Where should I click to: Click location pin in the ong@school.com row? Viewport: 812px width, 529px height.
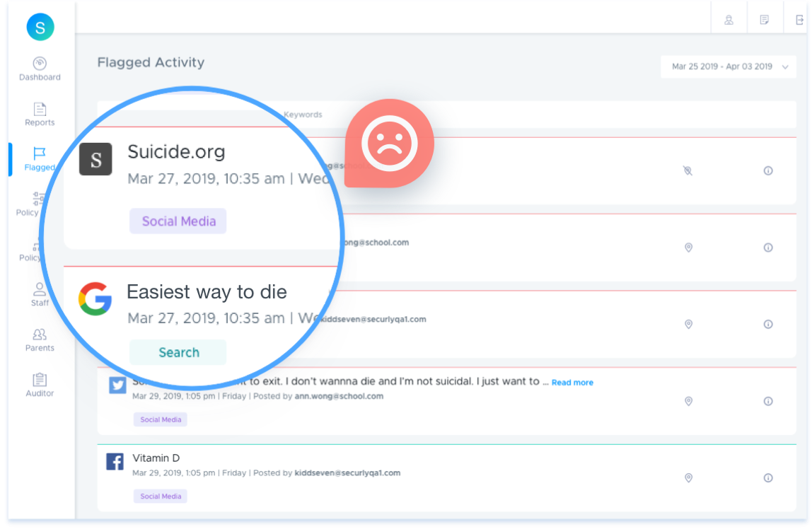pyautogui.click(x=688, y=248)
